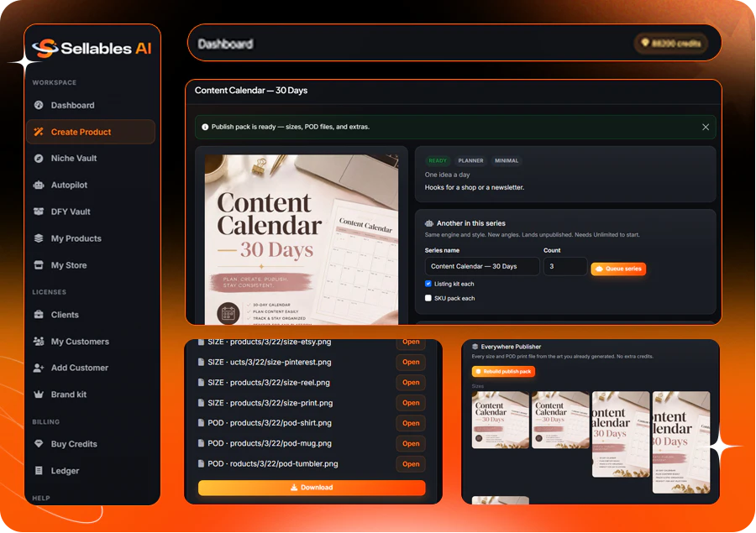This screenshot has width=756, height=533.
Task: Uncheck Listing kit each checkbox
Action: tap(428, 284)
